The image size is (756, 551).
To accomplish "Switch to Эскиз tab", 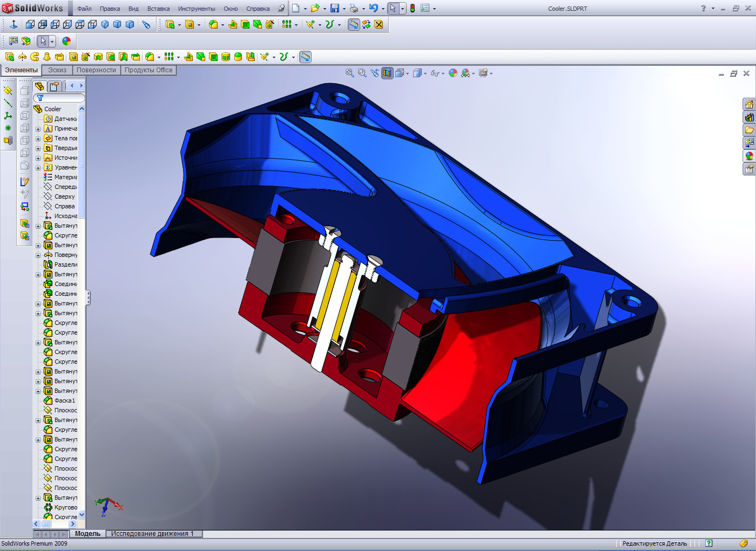I will click(x=57, y=70).
